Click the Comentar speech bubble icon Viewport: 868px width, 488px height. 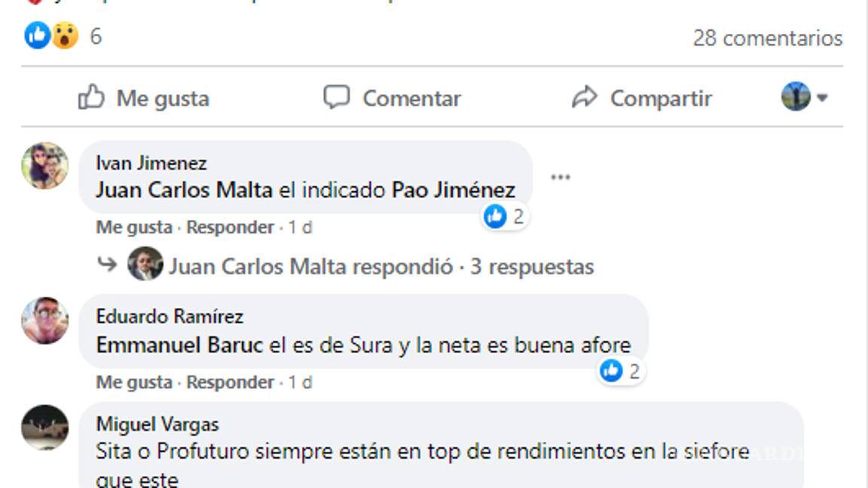tap(338, 97)
